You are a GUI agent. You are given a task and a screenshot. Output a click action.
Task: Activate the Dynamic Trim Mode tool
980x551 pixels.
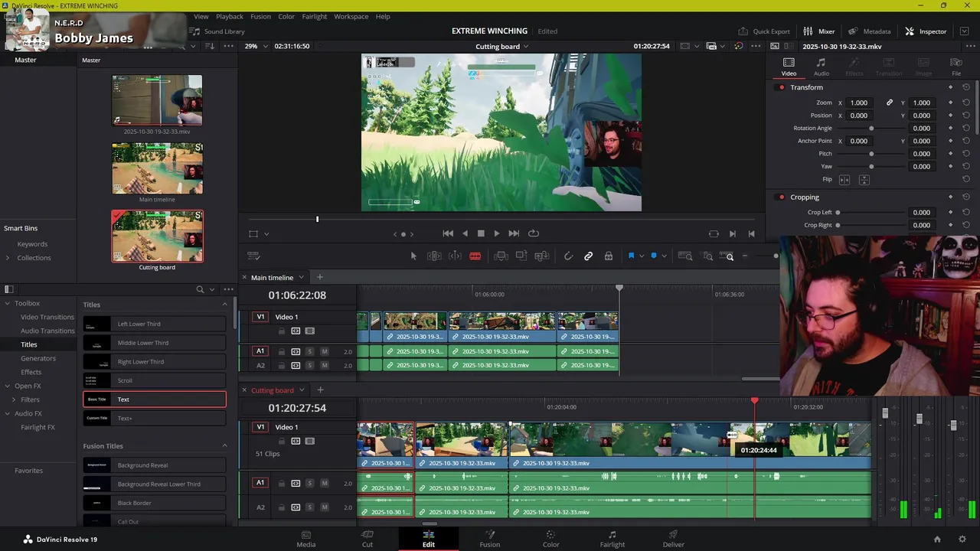pos(455,256)
